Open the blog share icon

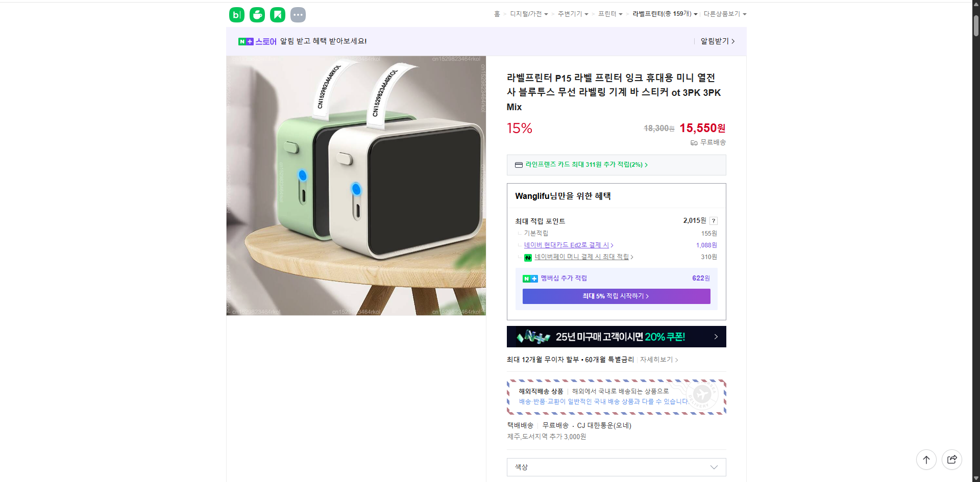[x=236, y=15]
